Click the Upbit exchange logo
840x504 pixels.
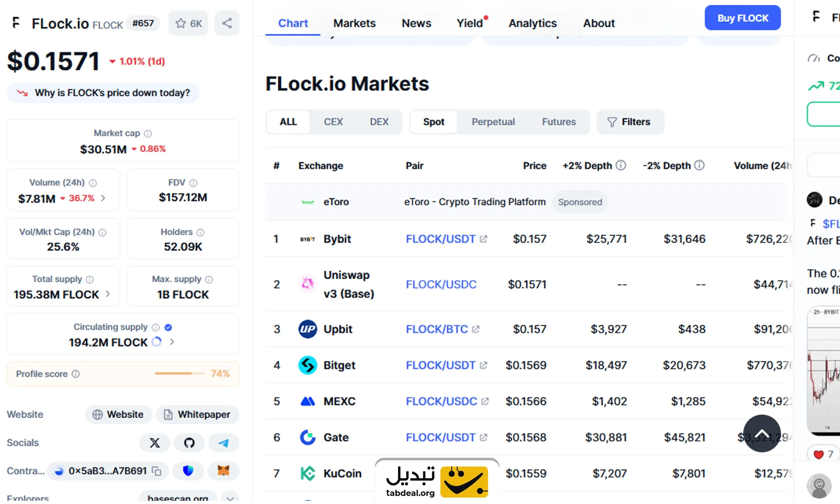click(308, 329)
